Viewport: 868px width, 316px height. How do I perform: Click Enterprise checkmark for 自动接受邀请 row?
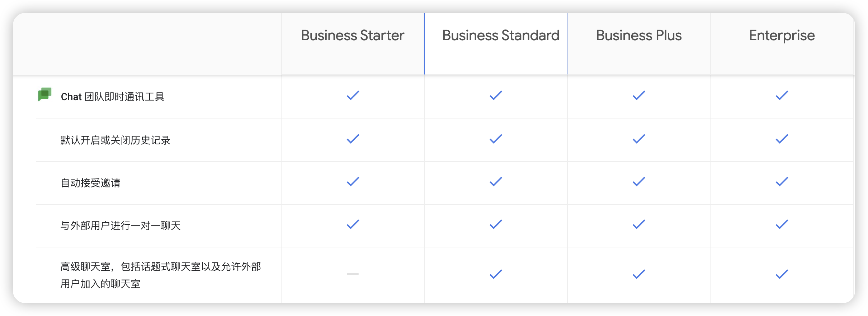(782, 182)
